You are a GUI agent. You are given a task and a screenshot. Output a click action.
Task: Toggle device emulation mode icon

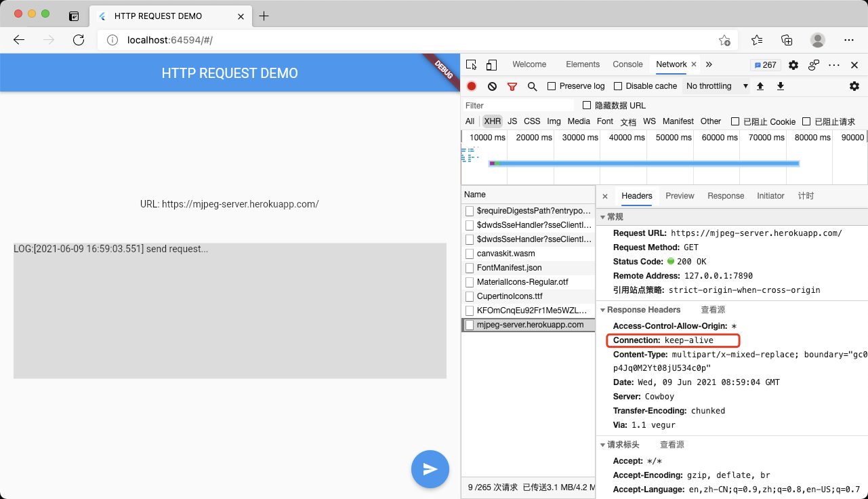(491, 64)
